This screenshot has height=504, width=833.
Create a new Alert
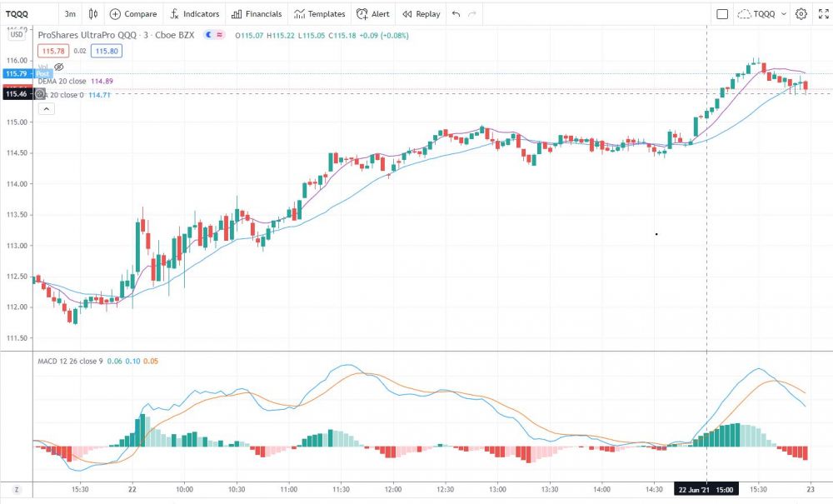(x=372, y=14)
